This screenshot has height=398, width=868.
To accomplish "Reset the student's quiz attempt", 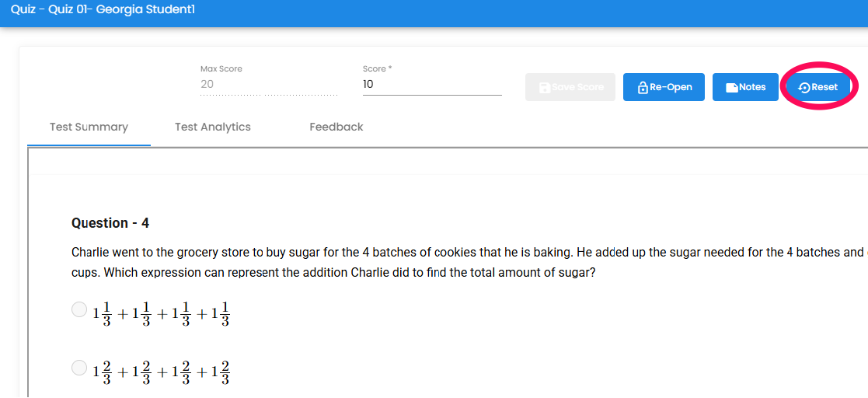I will coord(818,87).
